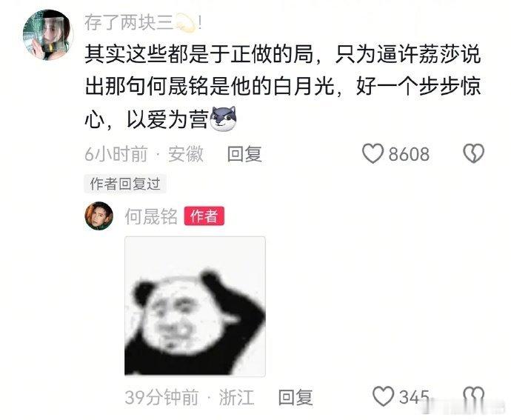Click the 8608 like count

[409, 154]
